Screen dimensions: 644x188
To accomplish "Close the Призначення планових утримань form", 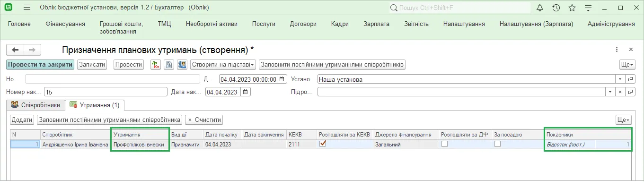I will tap(631, 50).
